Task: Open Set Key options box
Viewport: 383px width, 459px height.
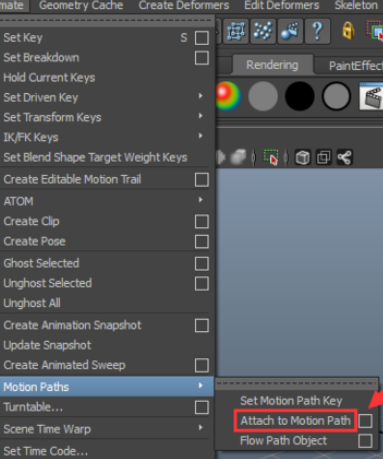Action: click(x=202, y=38)
